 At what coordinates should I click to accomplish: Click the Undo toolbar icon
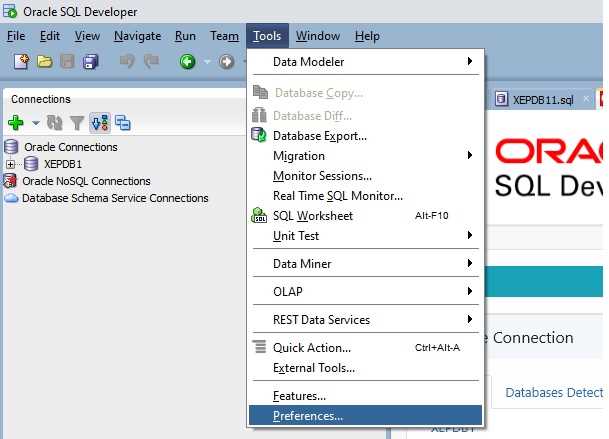tap(127, 61)
